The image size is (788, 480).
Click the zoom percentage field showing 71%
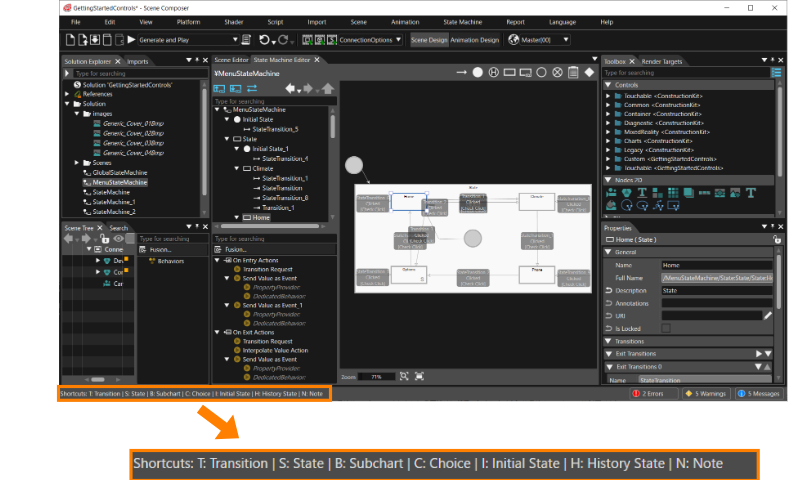[x=376, y=376]
